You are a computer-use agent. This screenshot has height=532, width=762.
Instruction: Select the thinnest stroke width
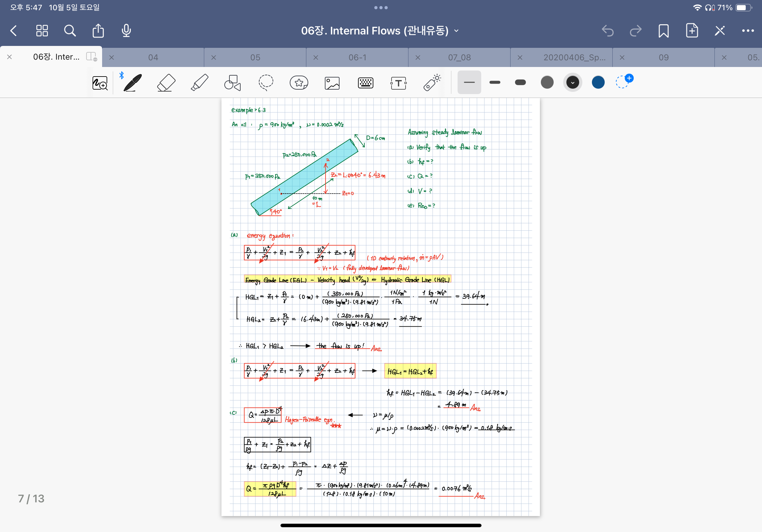pyautogui.click(x=469, y=82)
